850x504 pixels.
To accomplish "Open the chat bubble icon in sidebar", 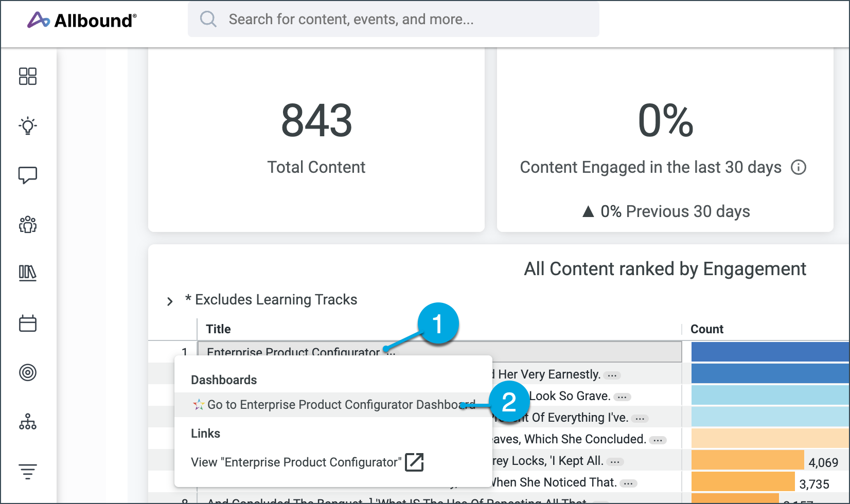I will click(28, 175).
